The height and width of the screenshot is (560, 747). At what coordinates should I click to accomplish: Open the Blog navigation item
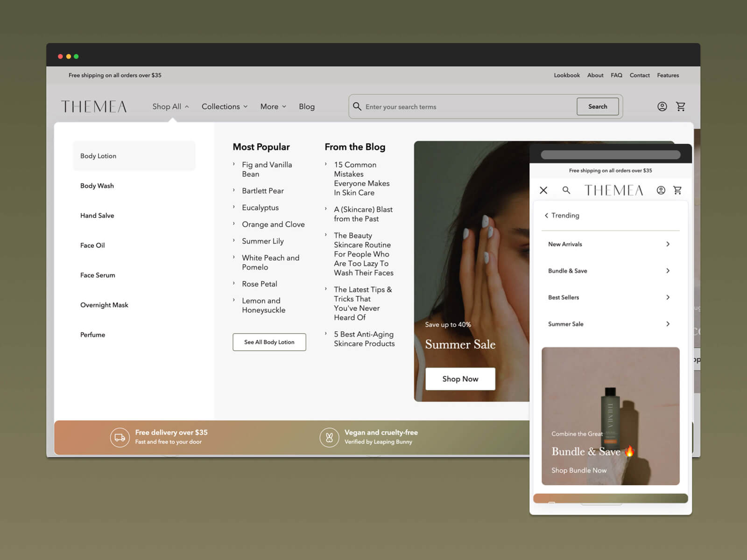[x=307, y=107]
